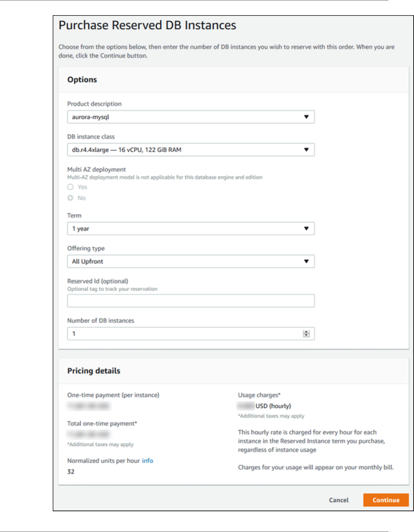
Task: Click the Offering type dropdown arrow
Action: click(x=306, y=261)
